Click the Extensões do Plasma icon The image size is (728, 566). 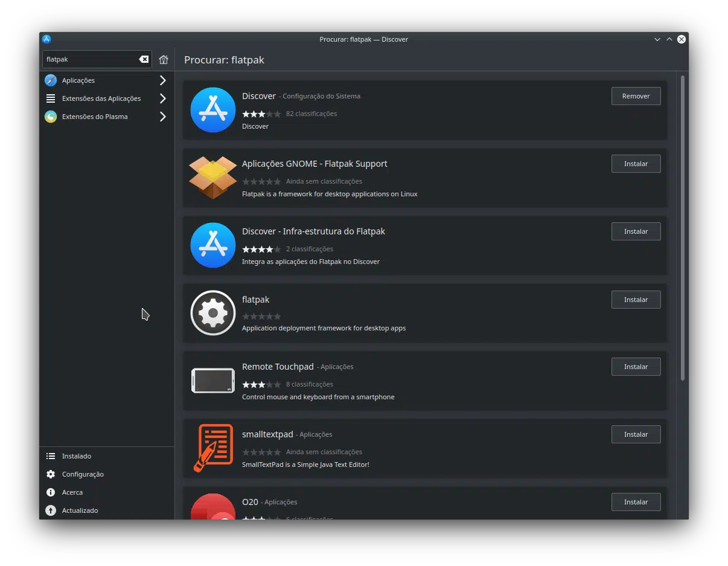(x=51, y=117)
